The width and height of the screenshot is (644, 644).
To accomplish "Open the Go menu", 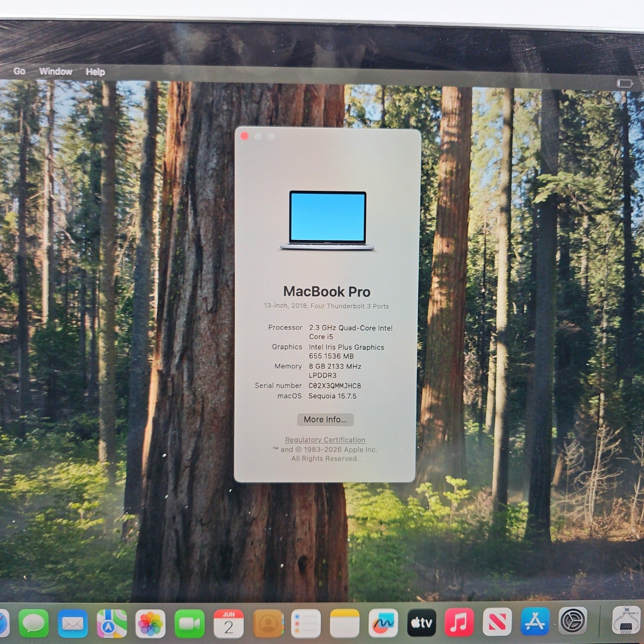I will point(19,71).
